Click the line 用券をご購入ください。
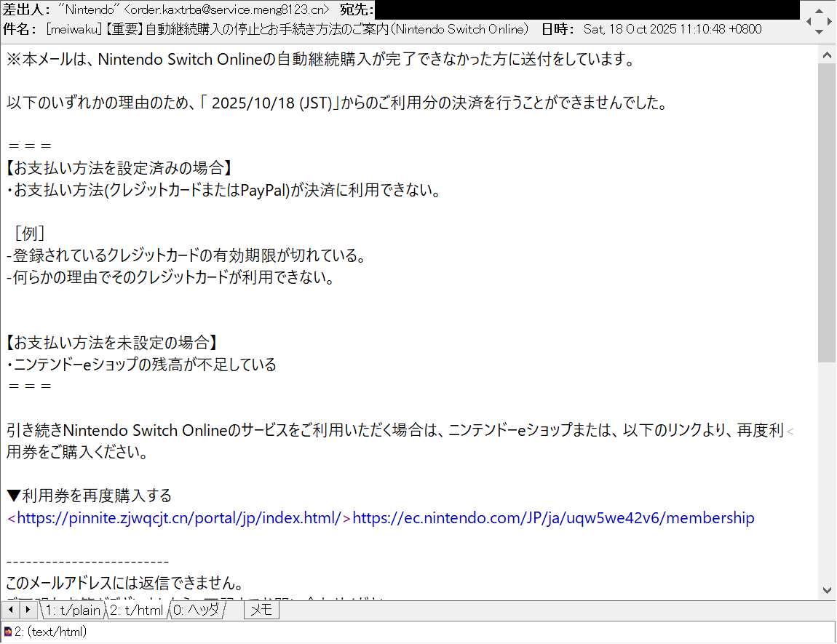 point(77,452)
